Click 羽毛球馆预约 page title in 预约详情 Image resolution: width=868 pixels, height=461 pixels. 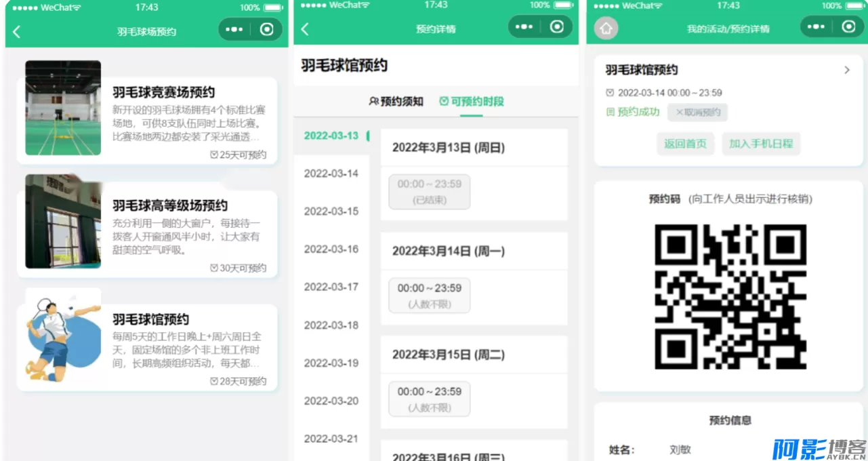344,66
